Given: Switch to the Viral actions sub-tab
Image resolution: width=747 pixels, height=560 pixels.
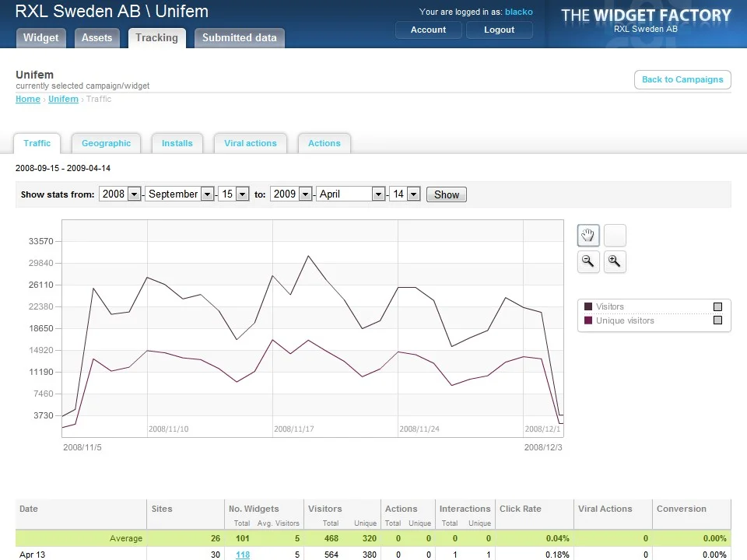Looking at the screenshot, I should tap(250, 143).
